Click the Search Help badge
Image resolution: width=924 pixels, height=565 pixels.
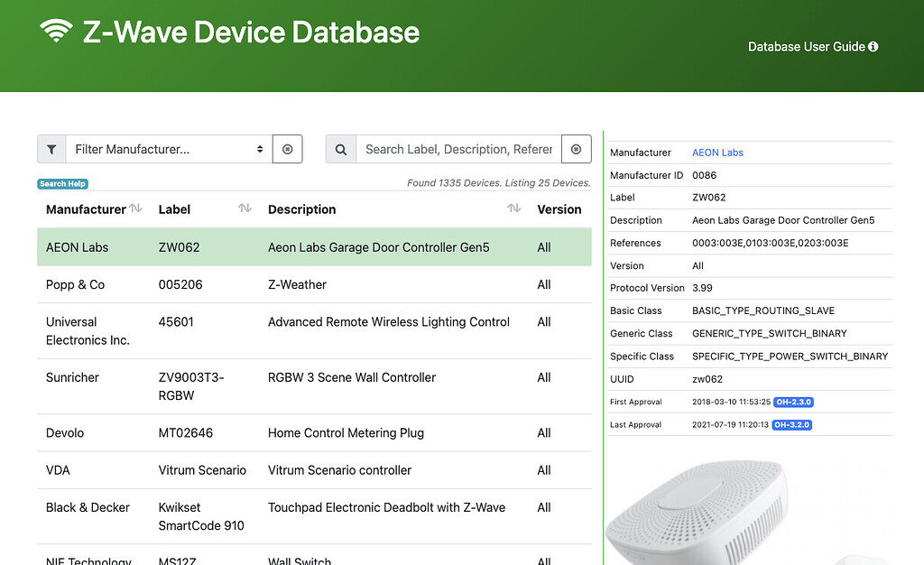coord(61,183)
